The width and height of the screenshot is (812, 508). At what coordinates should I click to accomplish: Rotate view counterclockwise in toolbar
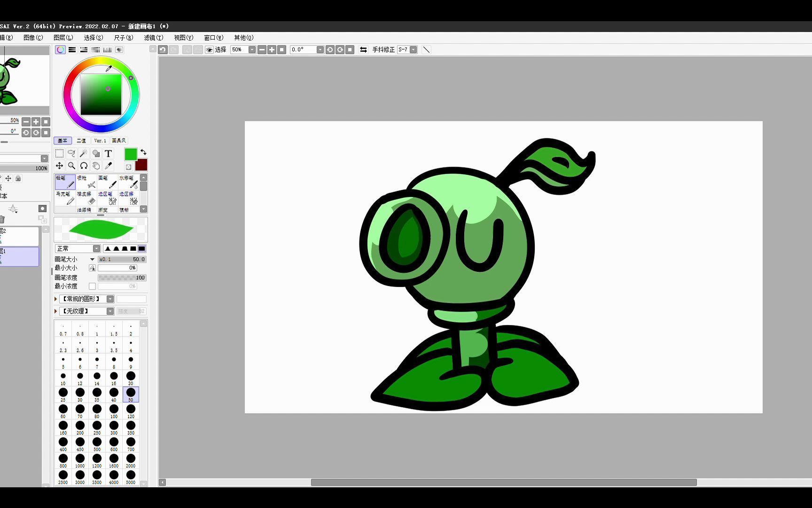[x=330, y=49]
